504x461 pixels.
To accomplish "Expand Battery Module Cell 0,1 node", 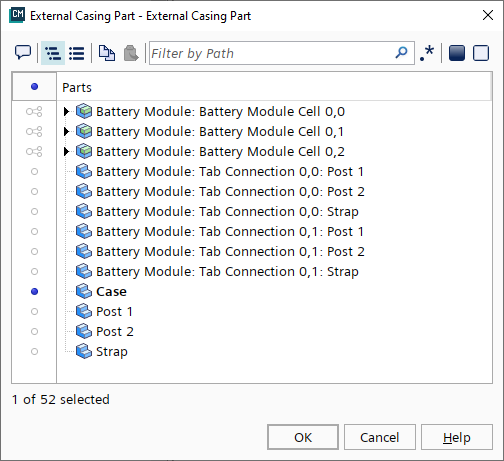I will pos(66,131).
